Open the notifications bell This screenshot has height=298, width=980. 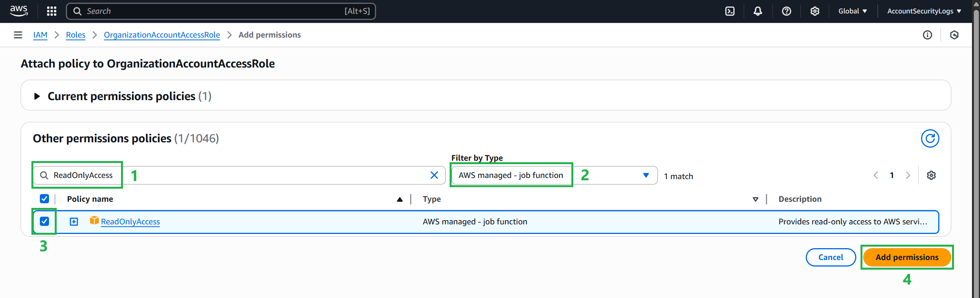click(x=757, y=11)
